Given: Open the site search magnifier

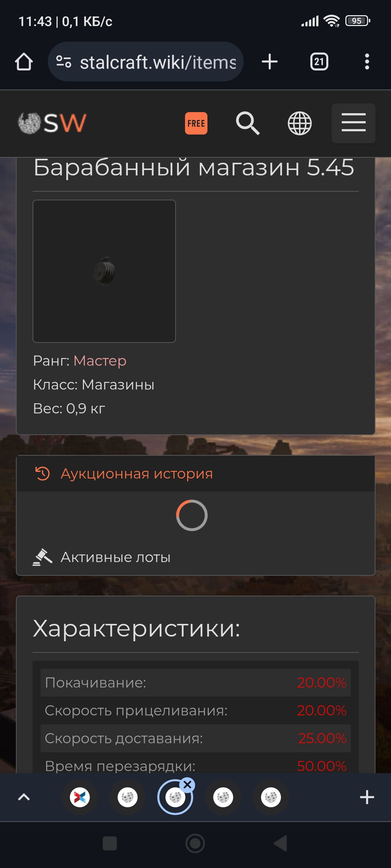Looking at the screenshot, I should pos(248,123).
